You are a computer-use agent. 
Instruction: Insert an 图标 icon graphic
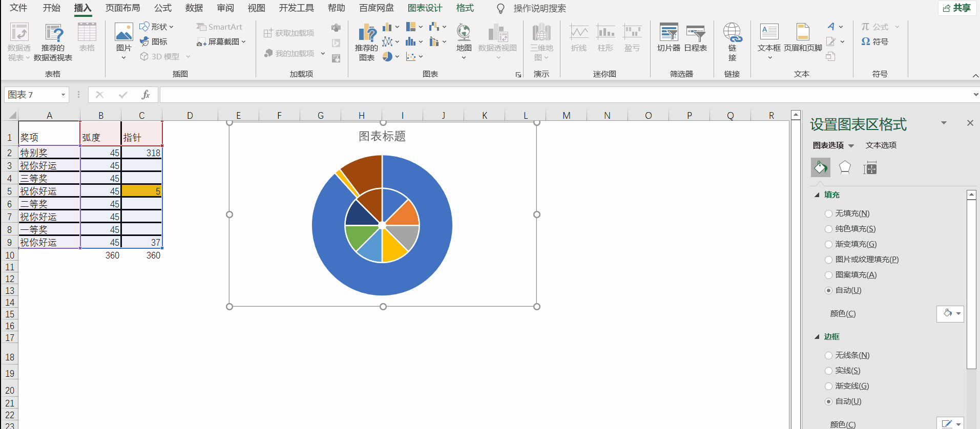click(154, 41)
